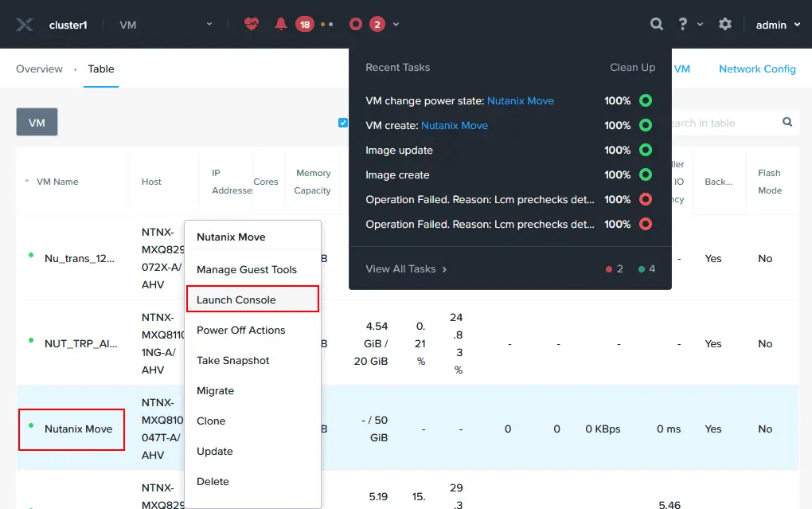
Task: Click the Image create task entry
Action: [x=397, y=174]
